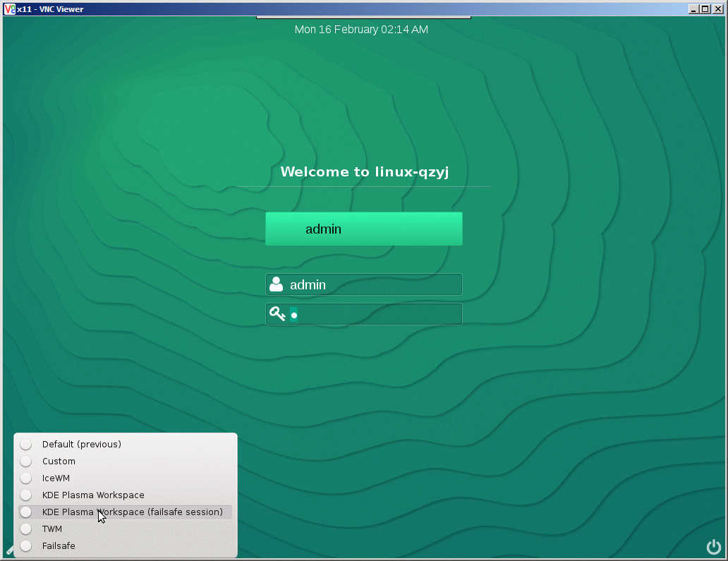Click the wrench session icon at bottom-left
The width and height of the screenshot is (728, 561).
pos(9,550)
